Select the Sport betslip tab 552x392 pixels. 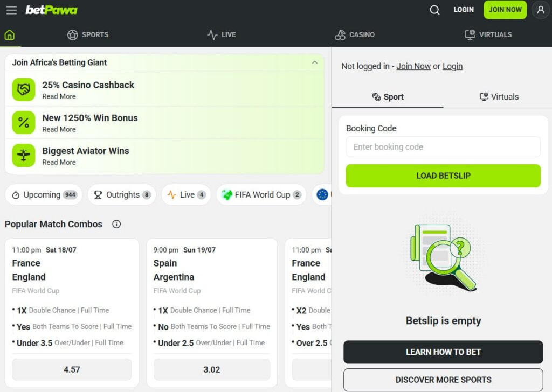tap(388, 97)
